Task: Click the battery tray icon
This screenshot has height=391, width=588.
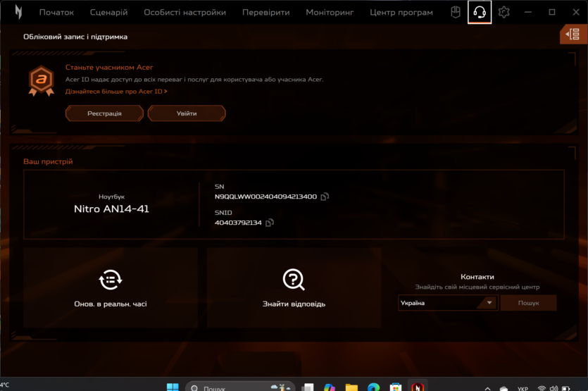Action: 566,388
